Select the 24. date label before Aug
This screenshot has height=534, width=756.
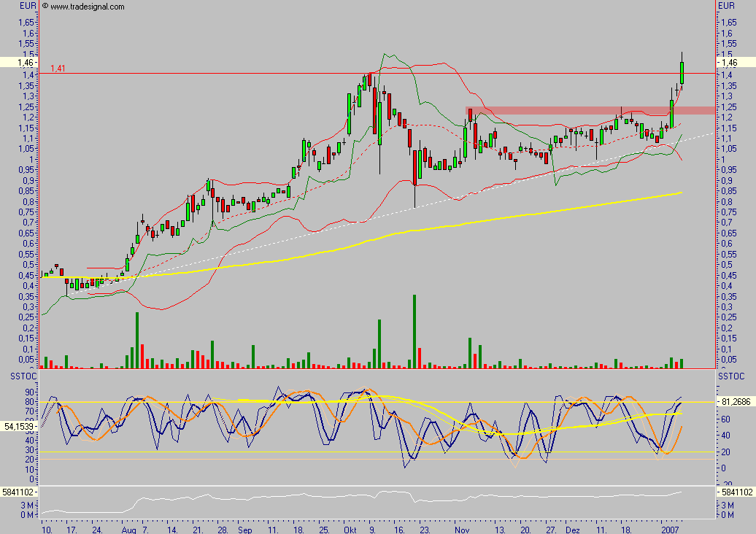tap(97, 530)
